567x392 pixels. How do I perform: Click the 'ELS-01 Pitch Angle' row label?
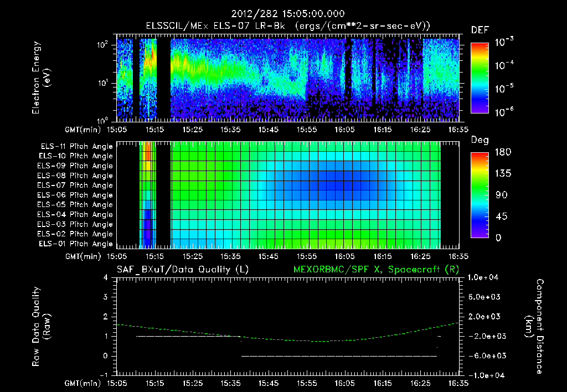click(x=76, y=244)
